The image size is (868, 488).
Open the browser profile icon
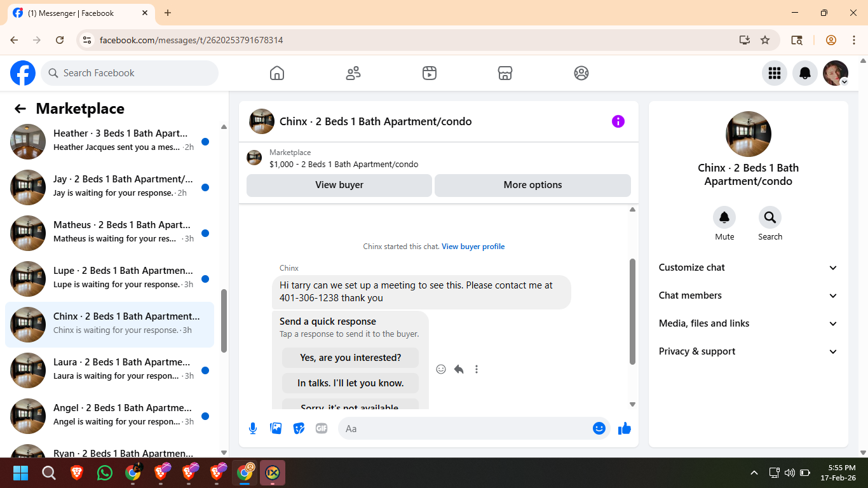831,40
